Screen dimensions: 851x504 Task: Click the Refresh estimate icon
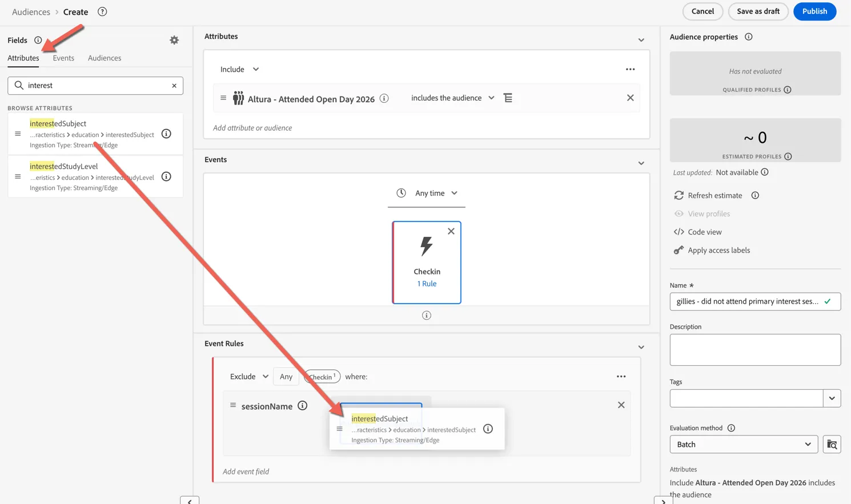tap(679, 195)
